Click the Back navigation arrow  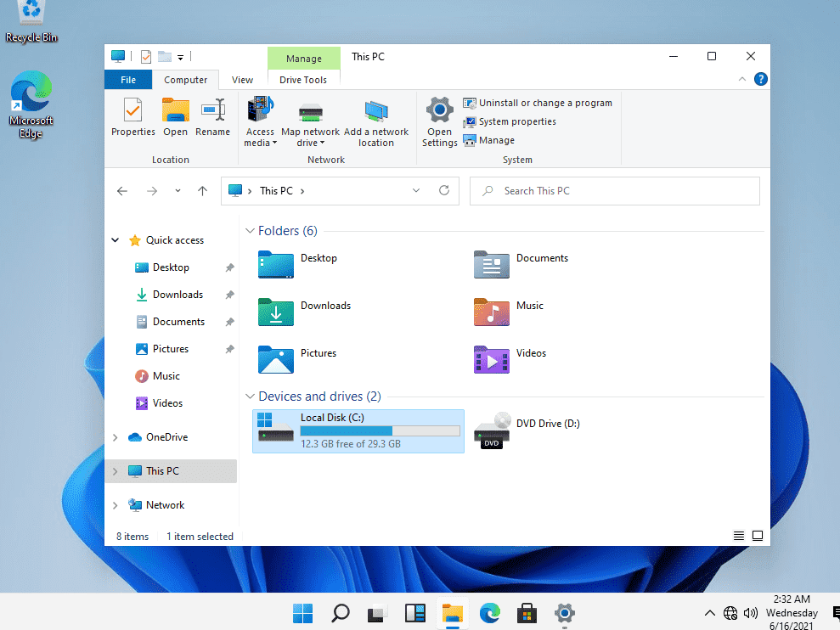[x=122, y=191]
